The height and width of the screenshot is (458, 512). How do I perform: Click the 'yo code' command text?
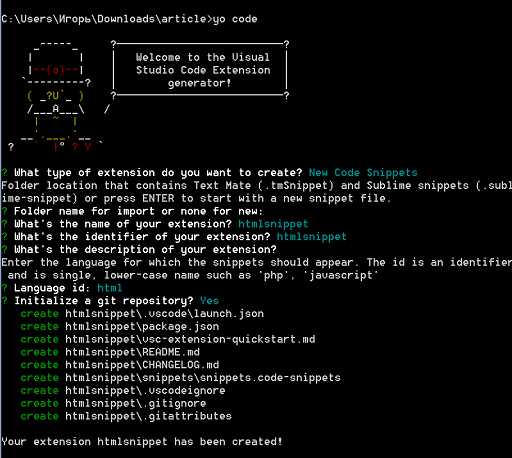235,19
